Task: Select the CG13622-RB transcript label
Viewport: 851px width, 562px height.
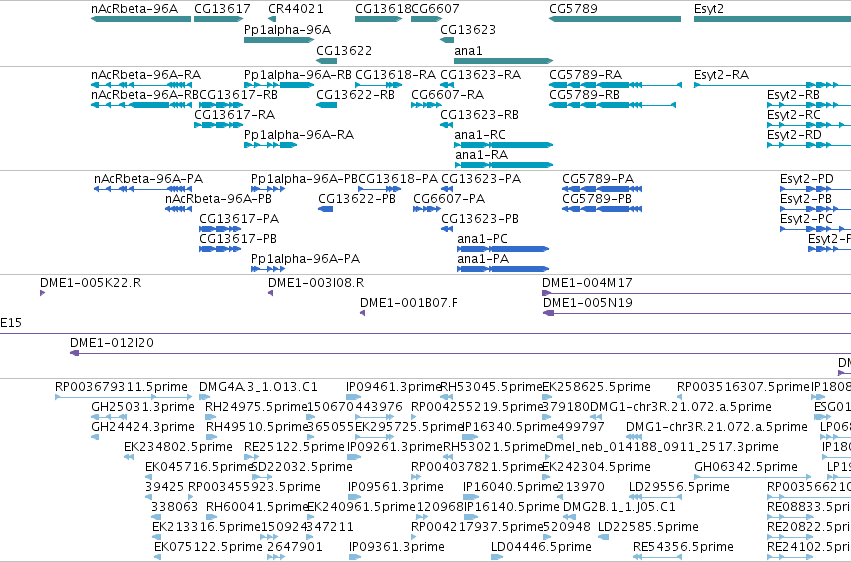Action: [355, 94]
